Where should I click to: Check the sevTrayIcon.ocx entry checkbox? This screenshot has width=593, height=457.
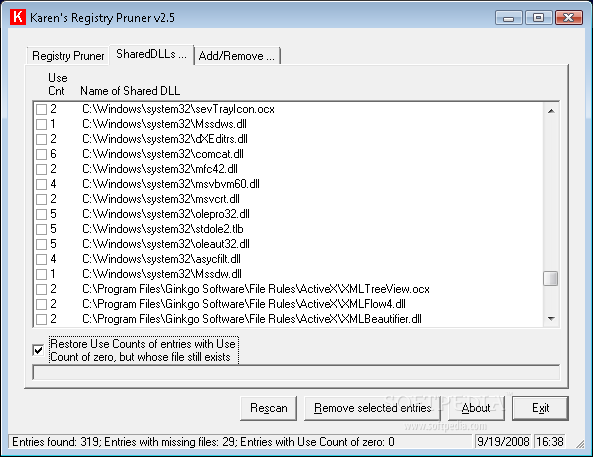(41, 109)
